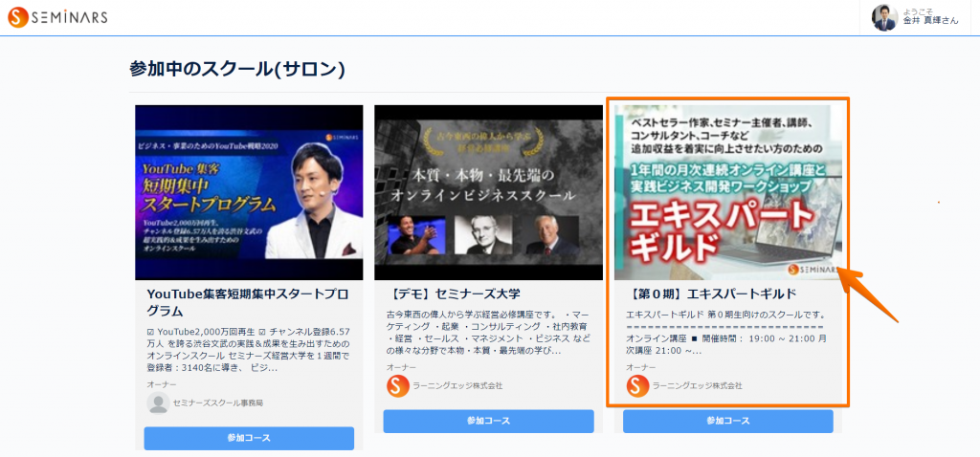Click the orange S owner icon under エキスパートギルド
The image size is (980, 457).
pos(637,386)
